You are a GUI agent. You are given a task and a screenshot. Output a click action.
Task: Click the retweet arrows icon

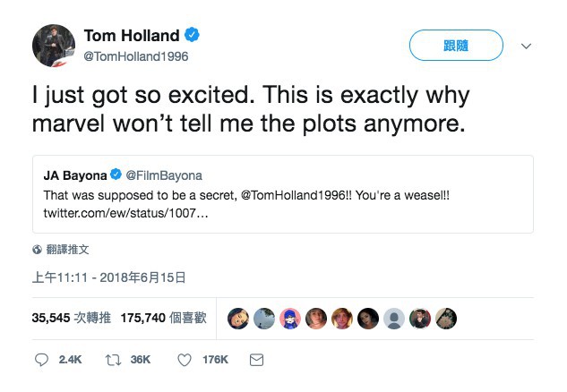click(112, 360)
